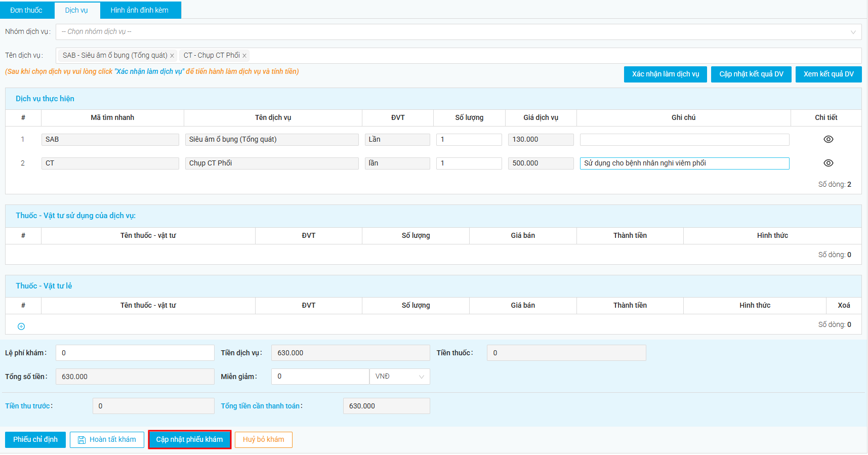This screenshot has width=868, height=455.
Task: Click the Tổng số tiền field
Action: [x=135, y=377]
